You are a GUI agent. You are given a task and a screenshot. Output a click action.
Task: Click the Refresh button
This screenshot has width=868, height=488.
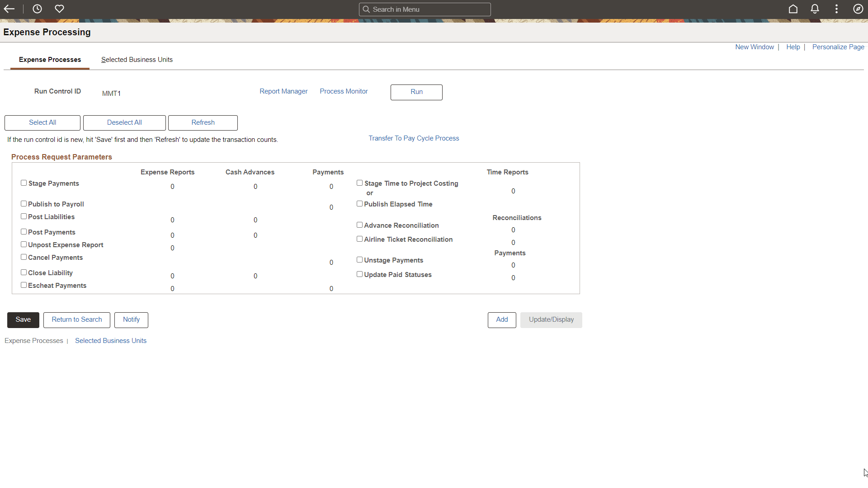pyautogui.click(x=203, y=122)
